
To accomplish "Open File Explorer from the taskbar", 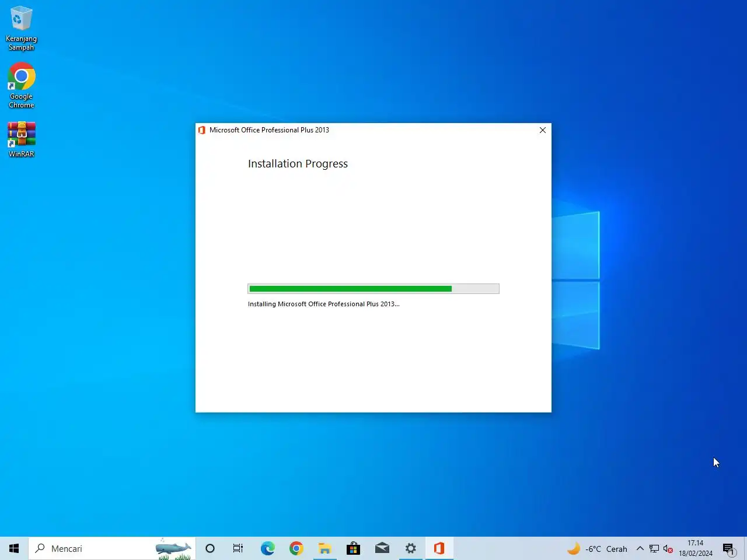I will 324,548.
